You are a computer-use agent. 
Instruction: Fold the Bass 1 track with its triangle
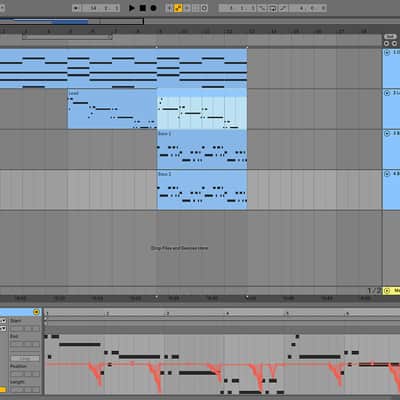tap(387, 133)
